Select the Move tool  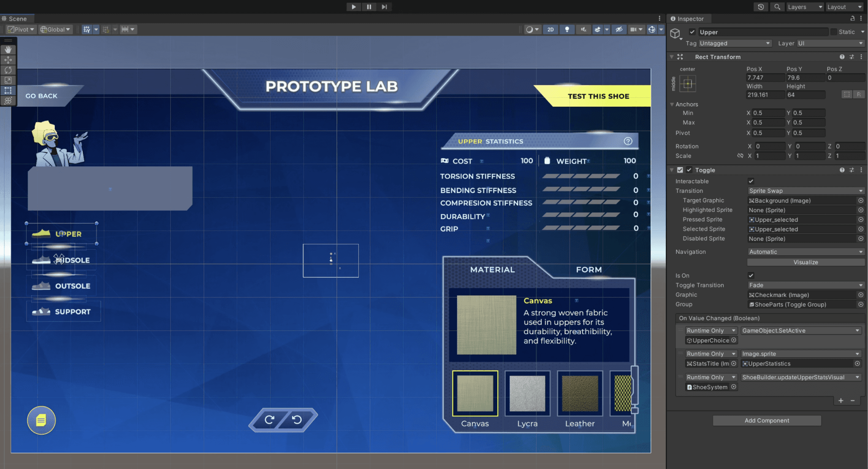(8, 60)
